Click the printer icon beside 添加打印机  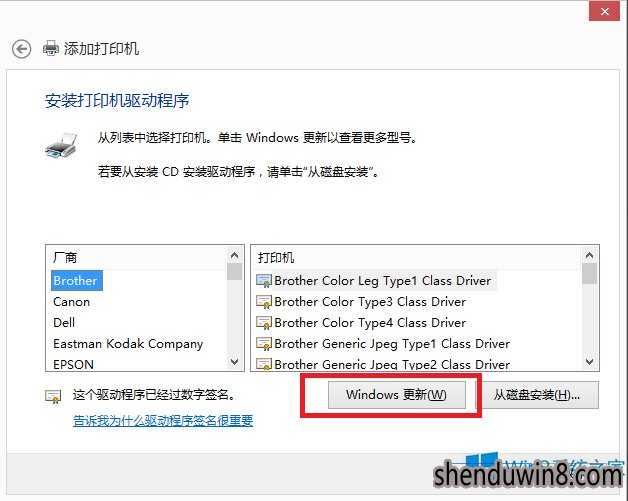tap(51, 48)
